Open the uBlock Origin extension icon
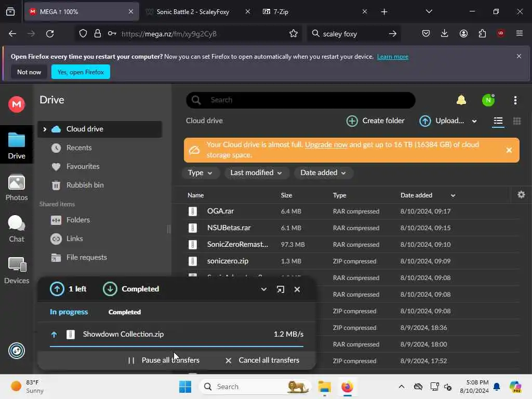This screenshot has width=532, height=399. pyautogui.click(x=501, y=33)
